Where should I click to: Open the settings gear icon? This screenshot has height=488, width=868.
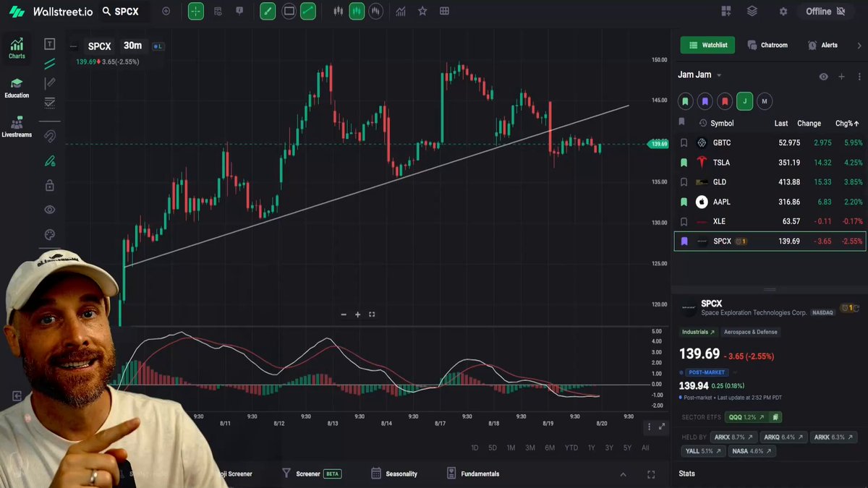(x=783, y=12)
